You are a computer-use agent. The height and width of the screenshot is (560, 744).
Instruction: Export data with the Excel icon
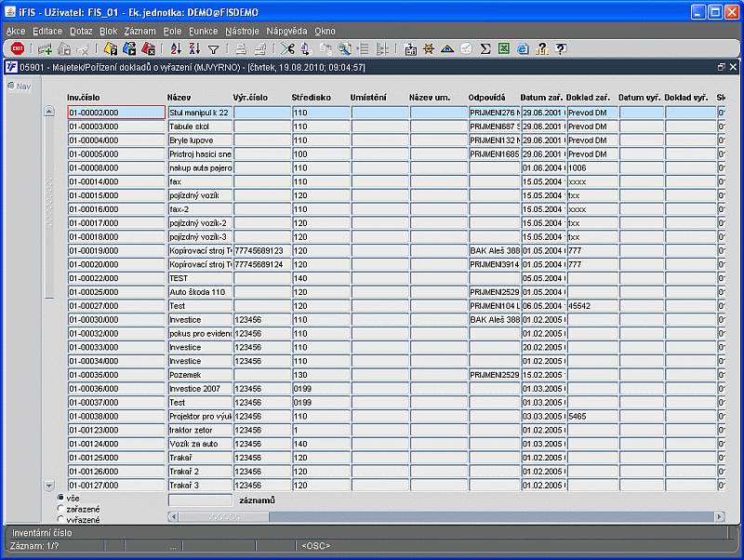click(x=504, y=49)
